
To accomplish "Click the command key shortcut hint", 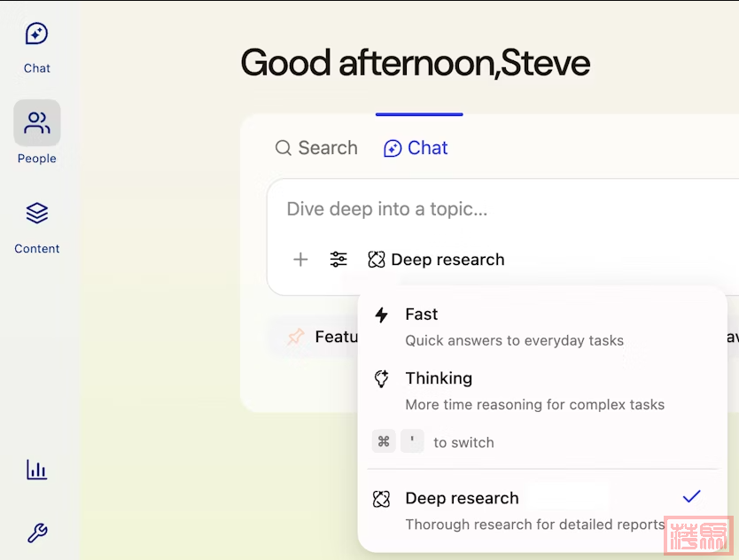I will [x=384, y=441].
